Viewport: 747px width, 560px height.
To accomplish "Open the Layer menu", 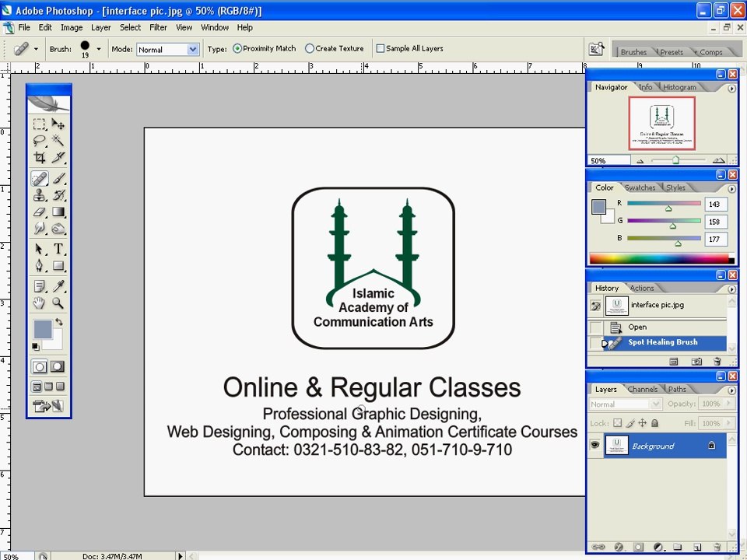I will 101,28.
